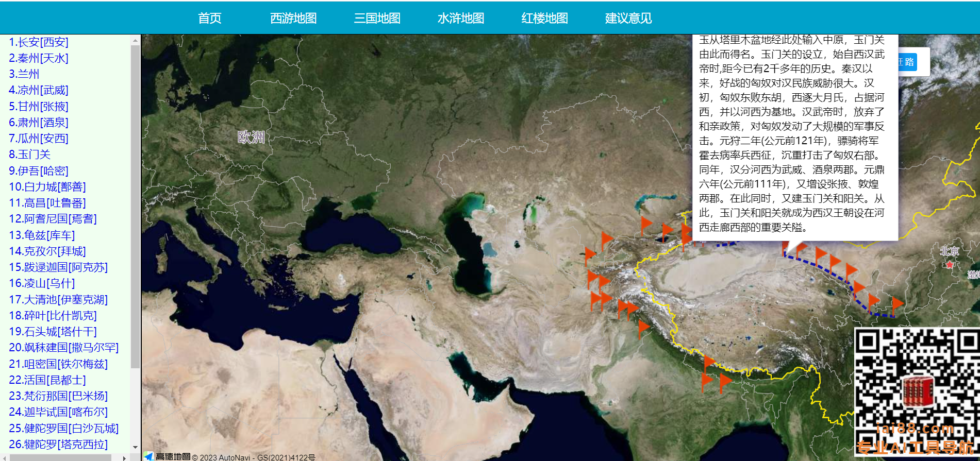Click the isolated flag above the two southernmost flags
980x461 pixels.
[709, 362]
